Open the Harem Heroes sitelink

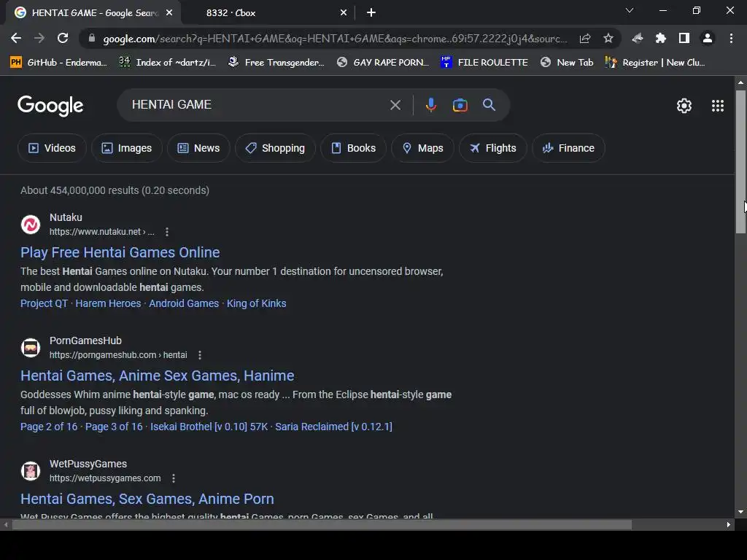108,304
